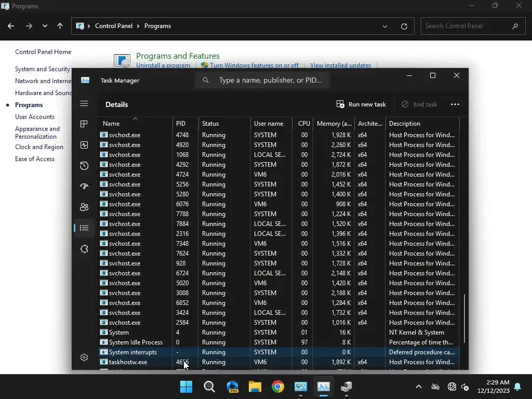Screen dimensions: 532x399
Task: Open notifications bell in system tray
Action: pos(518,387)
